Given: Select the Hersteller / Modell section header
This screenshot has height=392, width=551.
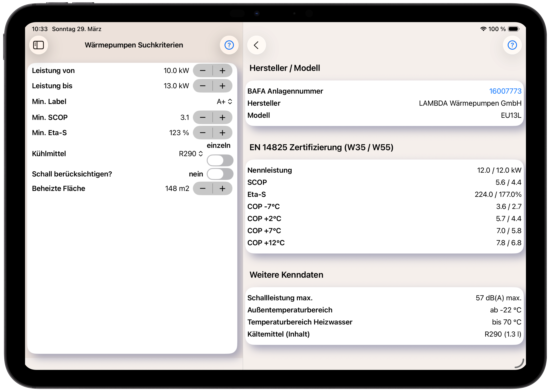Looking at the screenshot, I should coord(285,68).
